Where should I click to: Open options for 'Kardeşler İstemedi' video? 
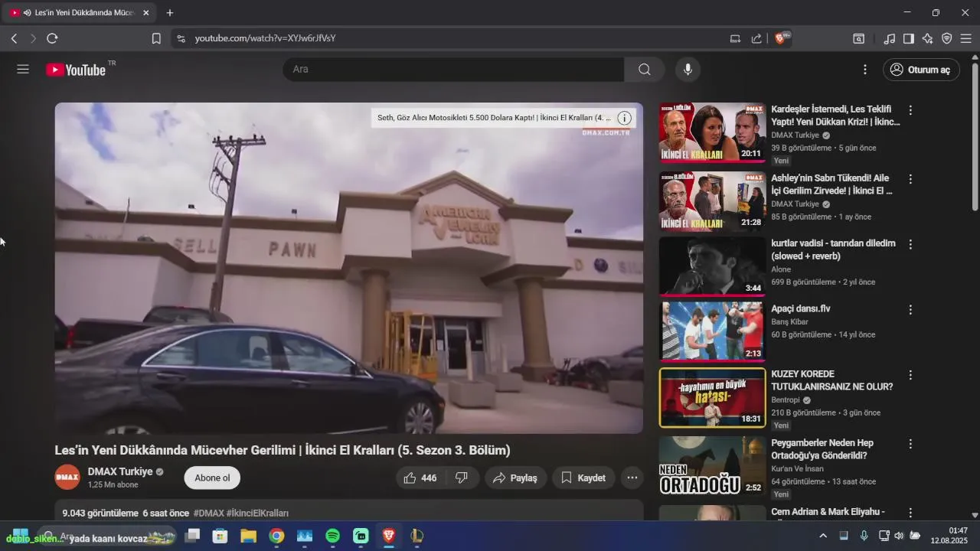click(910, 110)
